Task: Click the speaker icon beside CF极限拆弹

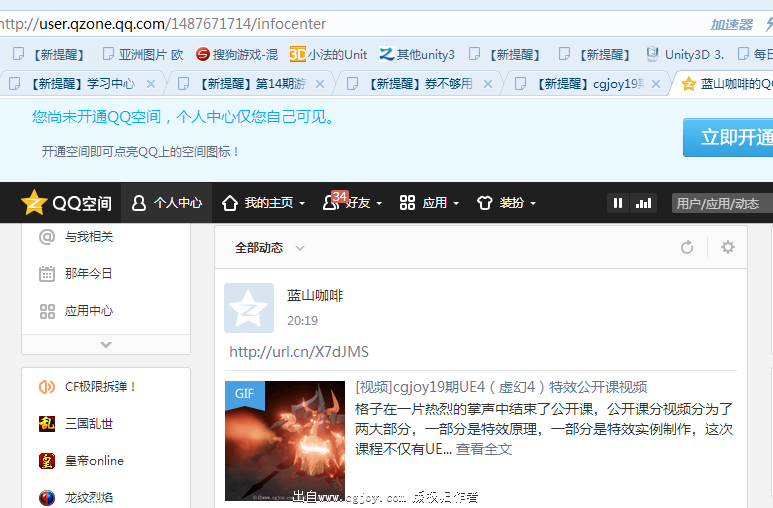Action: click(x=47, y=387)
